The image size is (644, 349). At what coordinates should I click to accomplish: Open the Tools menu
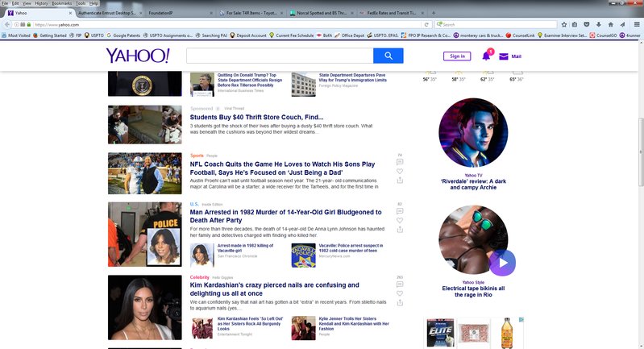(x=81, y=3)
